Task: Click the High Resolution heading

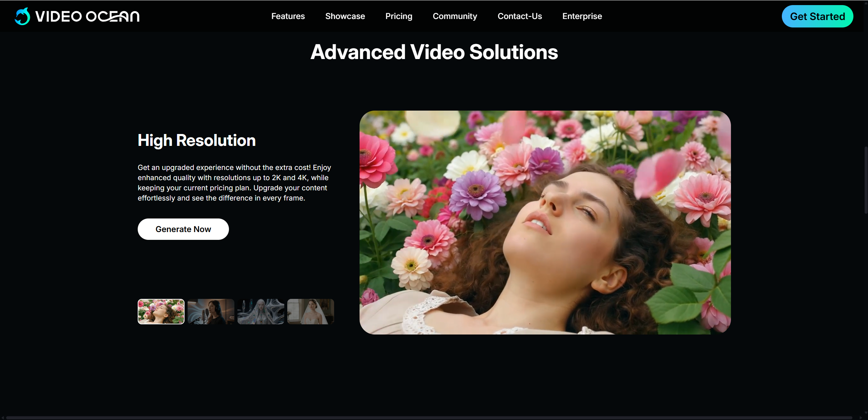Action: tap(196, 140)
